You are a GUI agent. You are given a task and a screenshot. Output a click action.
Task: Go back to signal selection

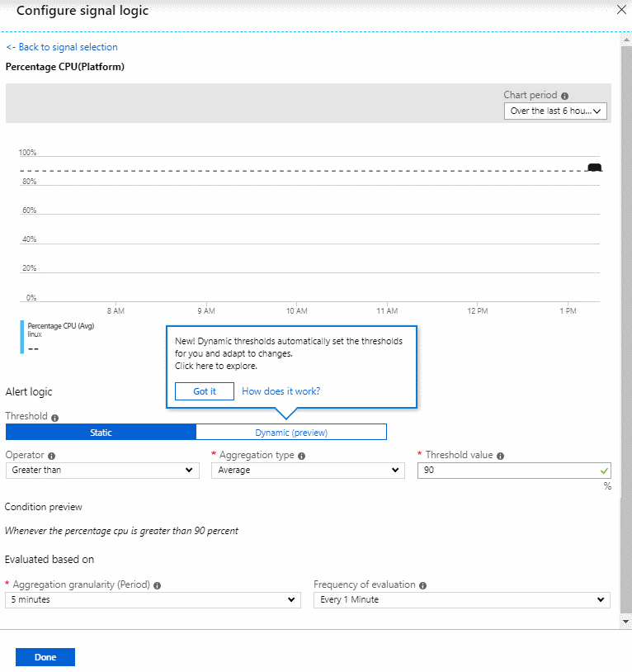[62, 47]
